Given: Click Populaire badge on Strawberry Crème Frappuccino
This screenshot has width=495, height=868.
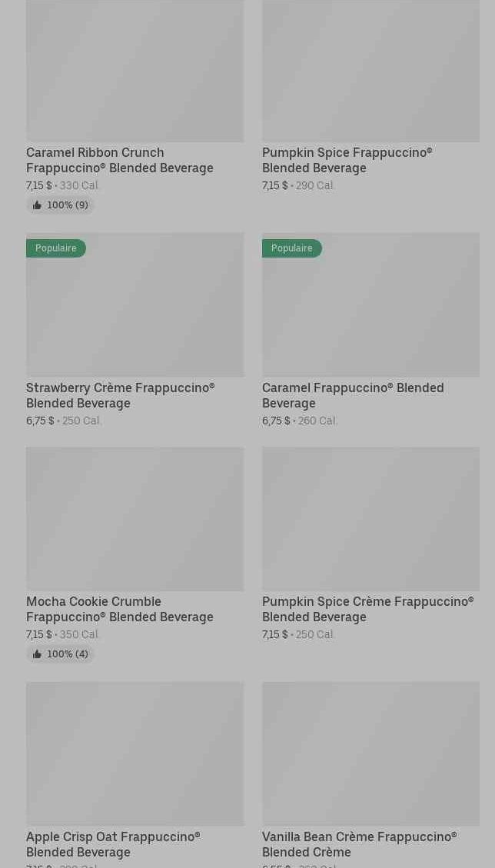Looking at the screenshot, I should [56, 248].
